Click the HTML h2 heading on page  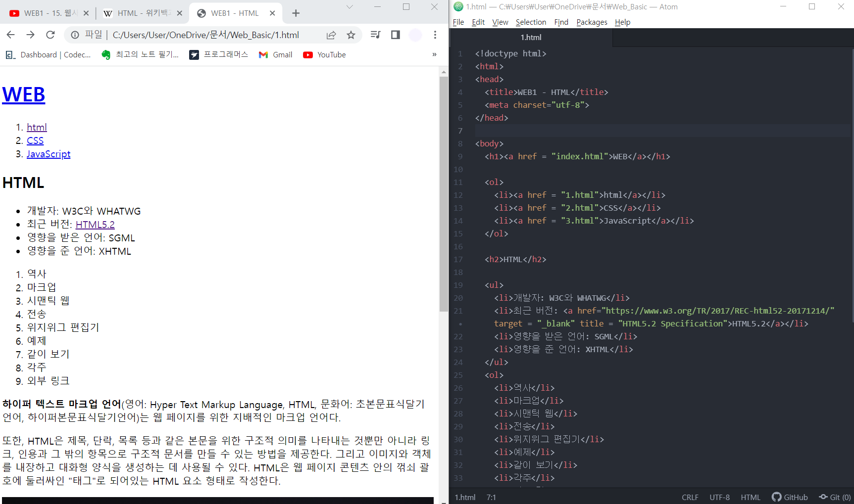(x=23, y=183)
